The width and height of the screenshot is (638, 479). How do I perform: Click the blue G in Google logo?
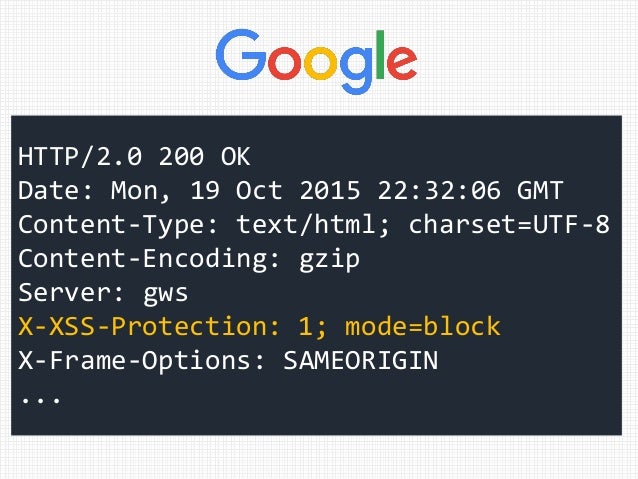click(x=240, y=55)
